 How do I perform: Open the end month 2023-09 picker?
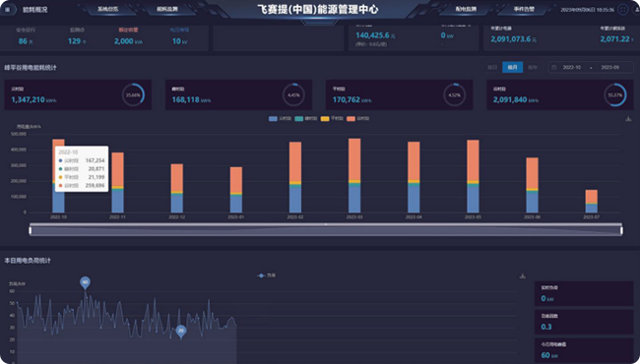coord(609,67)
